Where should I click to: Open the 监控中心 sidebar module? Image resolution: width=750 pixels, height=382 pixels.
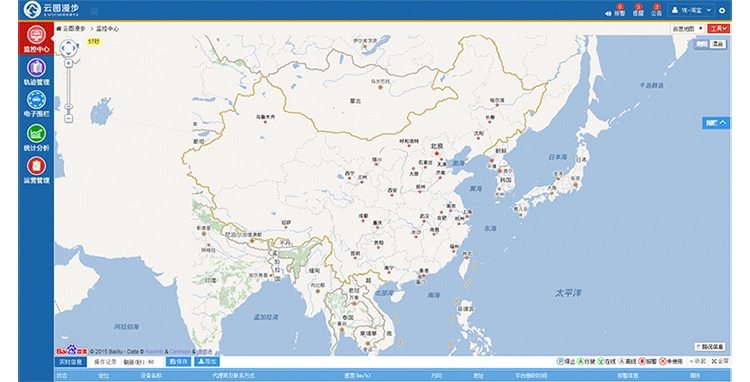click(36, 39)
